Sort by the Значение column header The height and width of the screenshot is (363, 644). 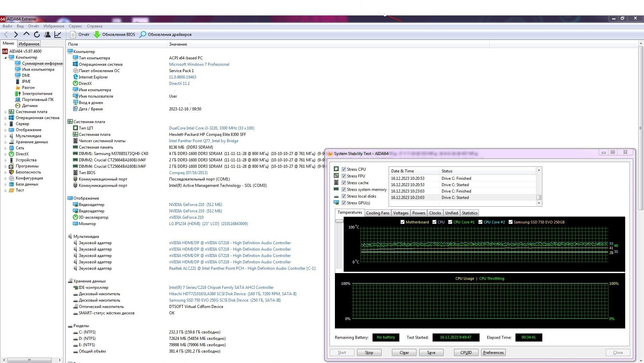(x=178, y=44)
